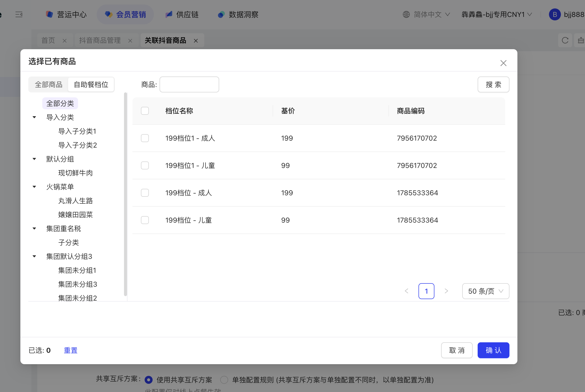Click the refresh icon in tab bar
This screenshot has width=585, height=392.
[x=565, y=40]
